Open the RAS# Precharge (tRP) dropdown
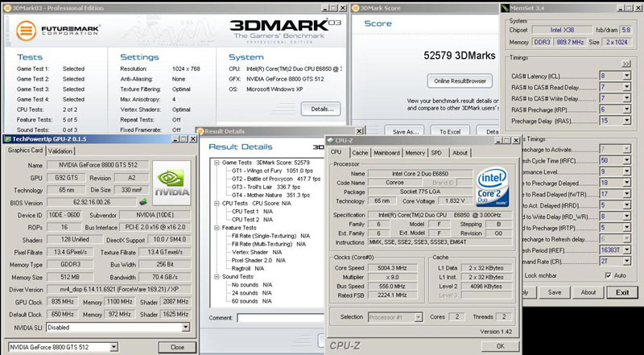The height and width of the screenshot is (355, 644). 627,109
